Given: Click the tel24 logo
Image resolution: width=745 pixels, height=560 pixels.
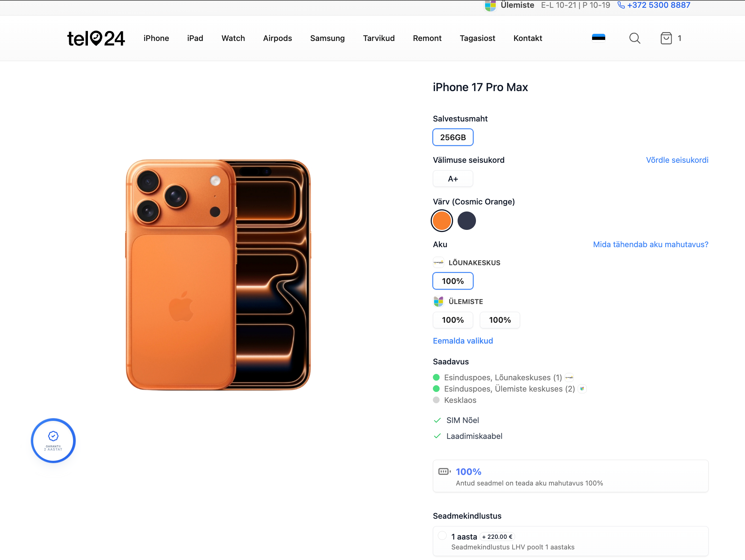Looking at the screenshot, I should point(96,38).
